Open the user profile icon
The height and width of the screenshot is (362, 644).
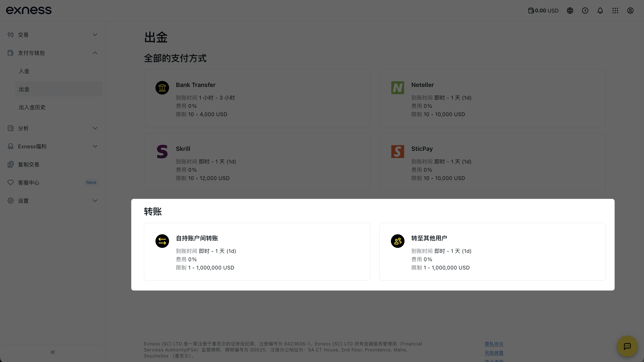tap(630, 11)
